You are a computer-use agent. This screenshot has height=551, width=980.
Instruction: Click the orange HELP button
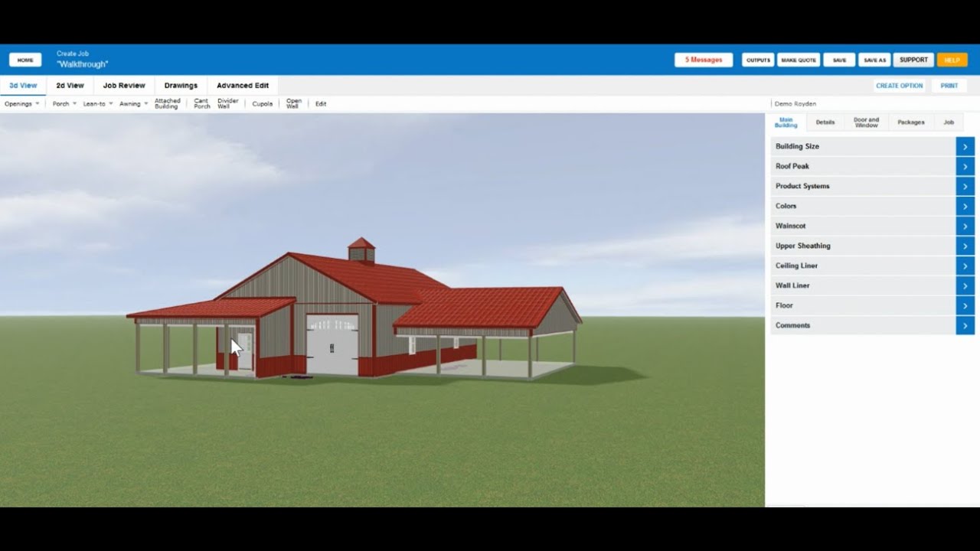coord(952,60)
